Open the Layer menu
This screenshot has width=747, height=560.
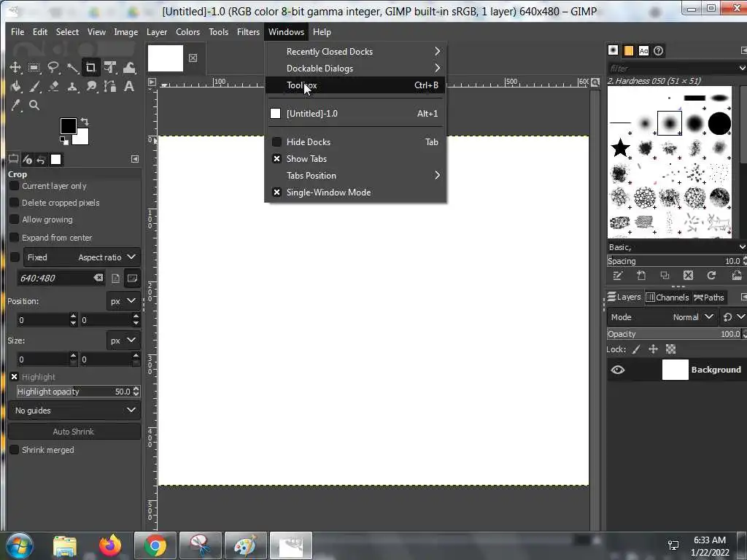pyautogui.click(x=157, y=32)
